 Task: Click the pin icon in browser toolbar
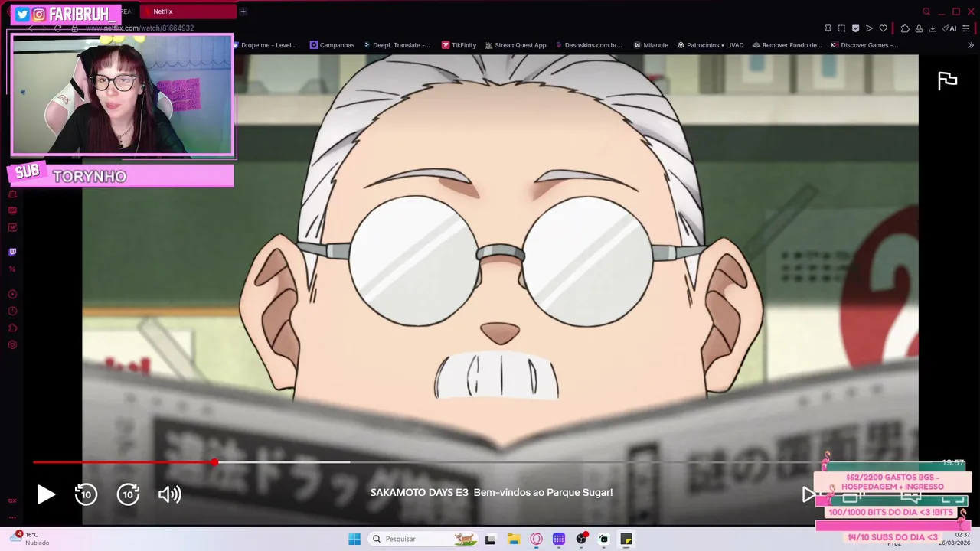[x=828, y=28]
